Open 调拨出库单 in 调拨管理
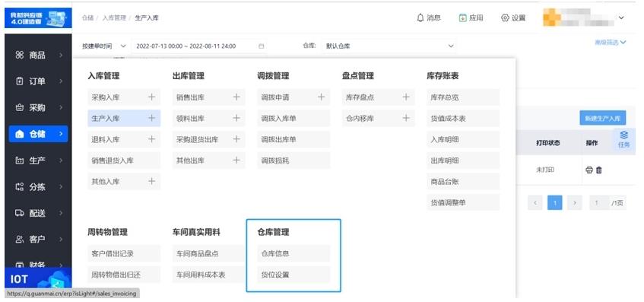 (293, 139)
